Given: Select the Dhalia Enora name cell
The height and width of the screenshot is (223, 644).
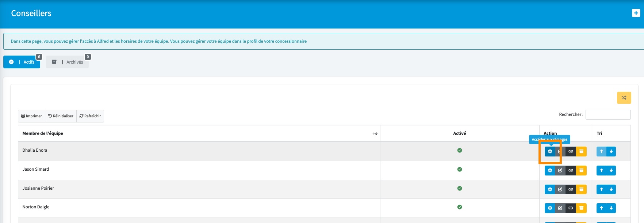Looking at the screenshot, I should click(x=199, y=151).
